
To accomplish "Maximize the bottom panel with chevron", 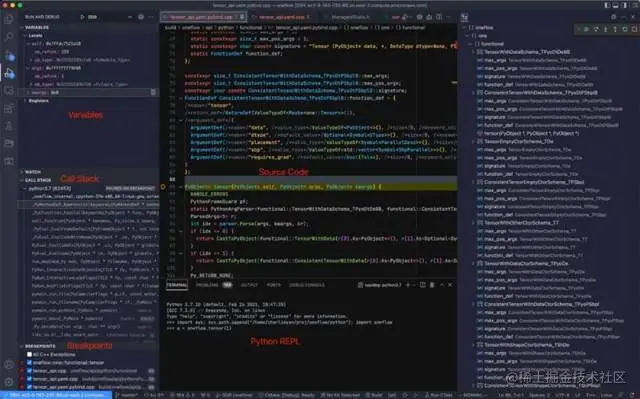I will point(442,285).
